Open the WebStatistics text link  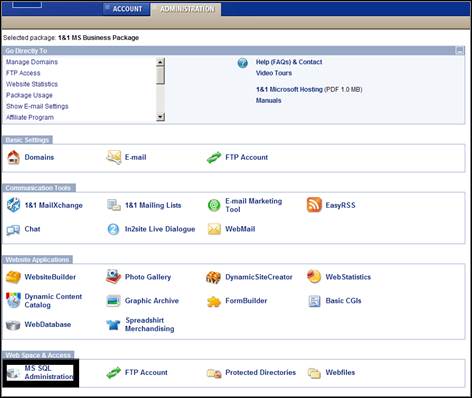(x=348, y=277)
